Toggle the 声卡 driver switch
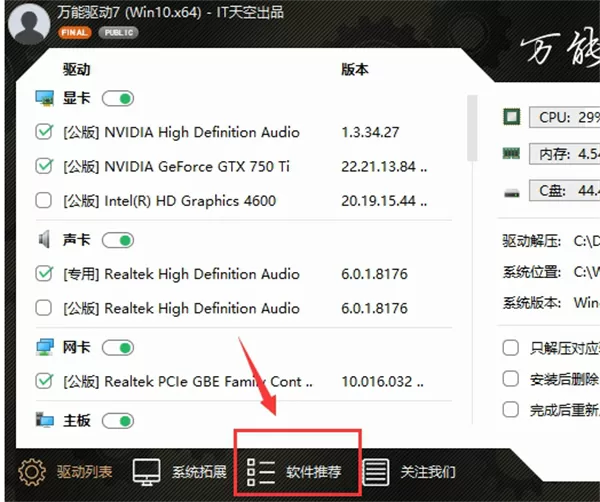 point(118,240)
